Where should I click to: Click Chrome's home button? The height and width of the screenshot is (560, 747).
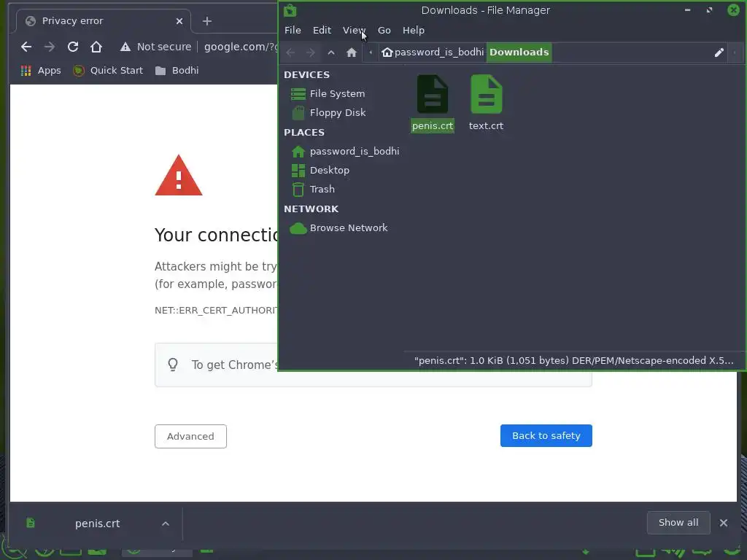96,47
